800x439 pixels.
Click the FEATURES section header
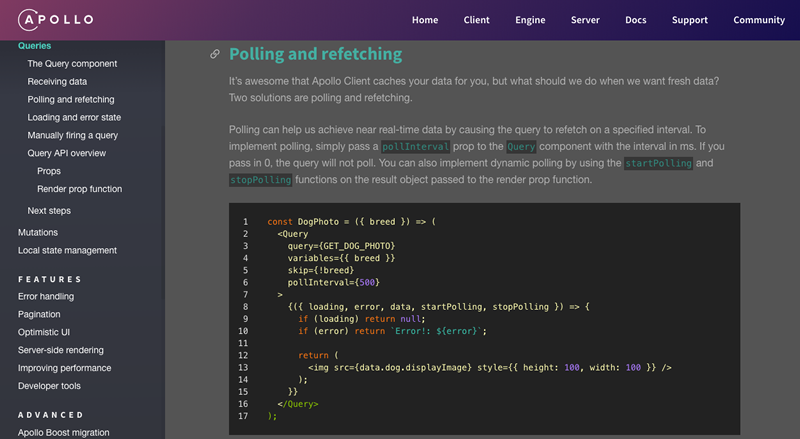[49, 279]
